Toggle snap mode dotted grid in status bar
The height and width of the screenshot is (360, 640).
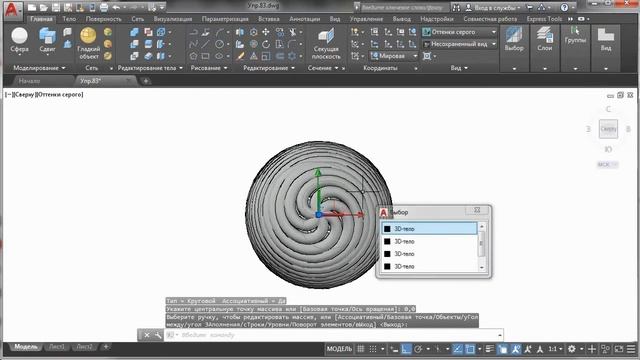tap(373, 349)
